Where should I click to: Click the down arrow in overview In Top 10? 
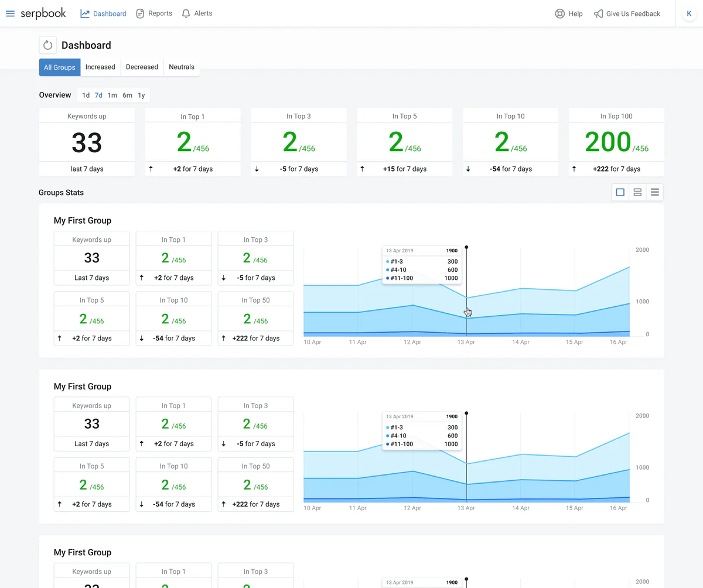coord(469,169)
